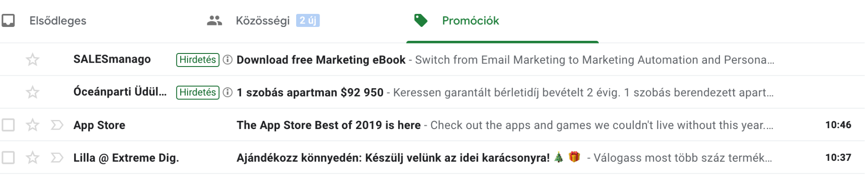Click the Hirdetés label on Óceánparti row

(x=198, y=92)
